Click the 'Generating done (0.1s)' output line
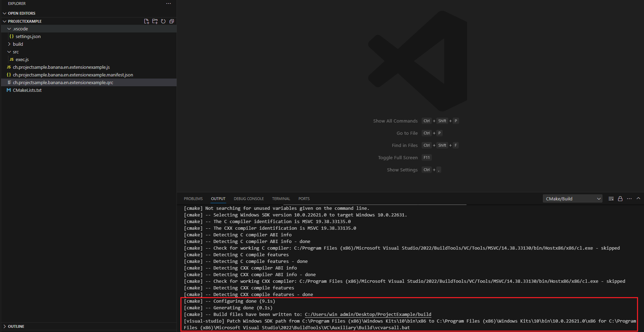The height and width of the screenshot is (332, 644). tap(228, 308)
